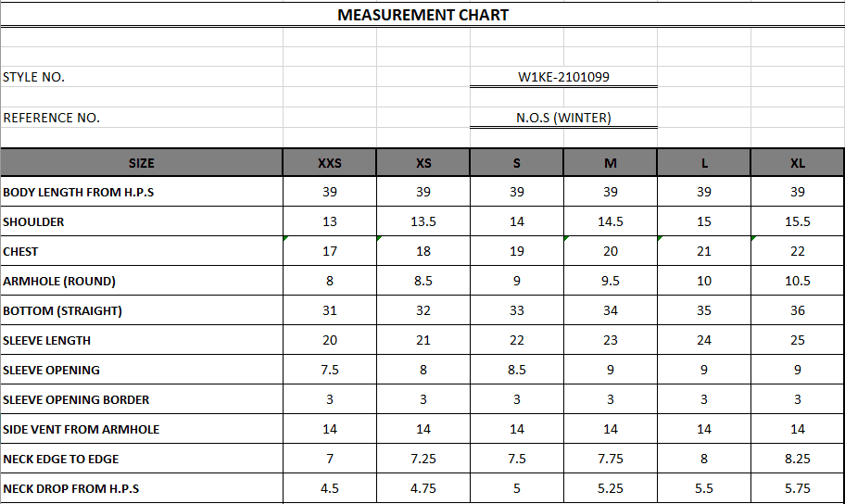
Task: Select SLEEVE OPENING value 7.5 for XXS
Action: (330, 371)
